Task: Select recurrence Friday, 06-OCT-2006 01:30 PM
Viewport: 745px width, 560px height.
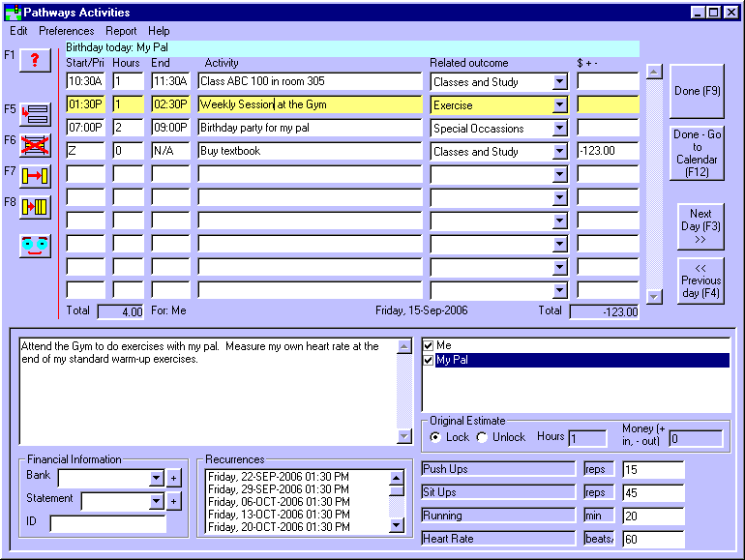Action: tap(279, 502)
